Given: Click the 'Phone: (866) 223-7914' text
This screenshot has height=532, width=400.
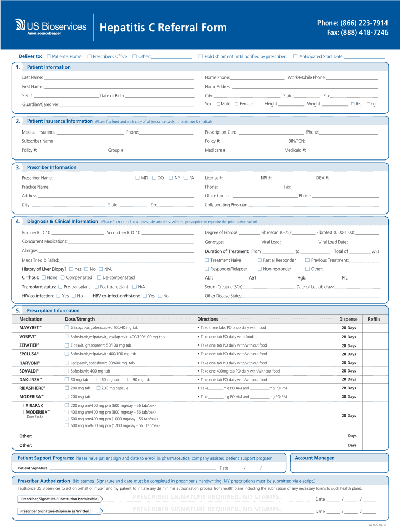Looking at the screenshot, I should [353, 23].
